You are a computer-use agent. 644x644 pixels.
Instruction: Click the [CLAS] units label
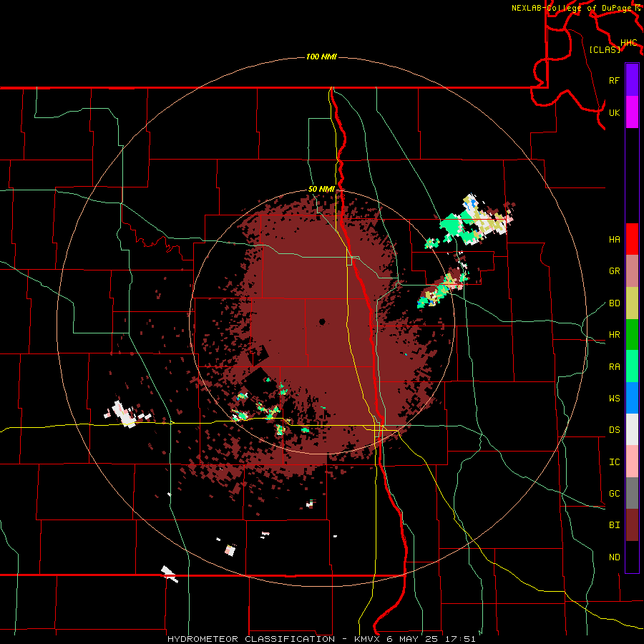(605, 49)
